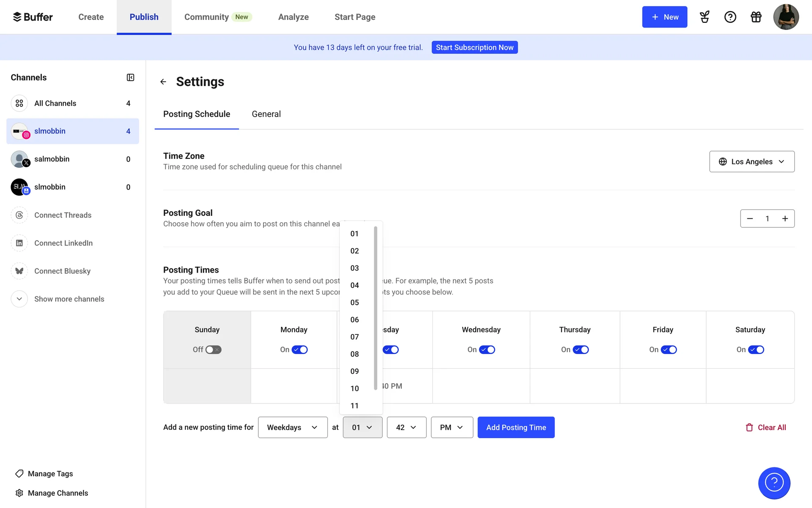
Task: Disable the Monday posting toggle
Action: pos(299,350)
